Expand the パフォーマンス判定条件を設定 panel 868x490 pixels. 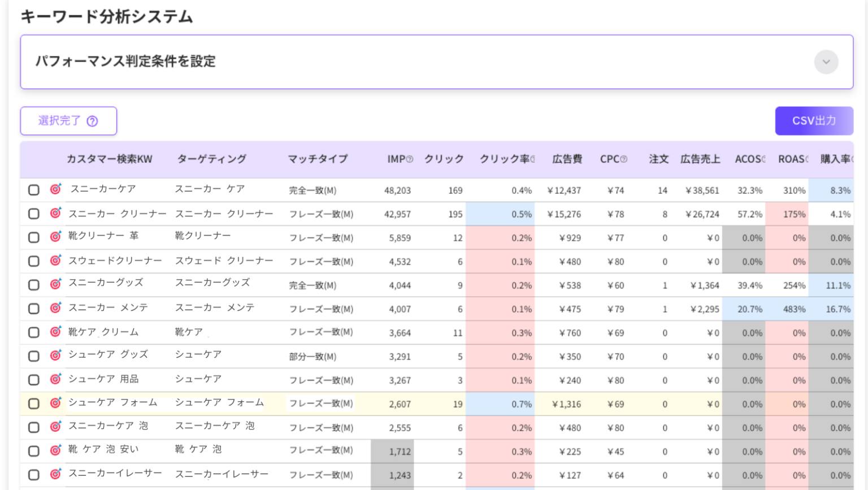point(826,62)
